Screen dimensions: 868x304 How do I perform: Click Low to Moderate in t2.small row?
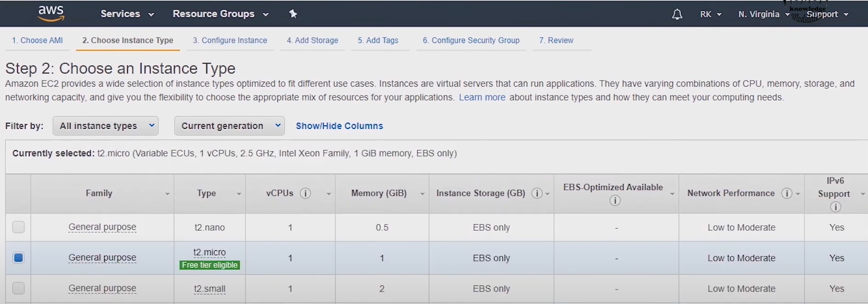741,289
